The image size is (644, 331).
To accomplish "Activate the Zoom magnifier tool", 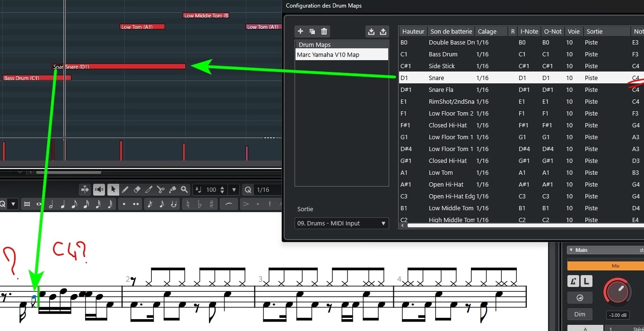I will click(x=184, y=189).
